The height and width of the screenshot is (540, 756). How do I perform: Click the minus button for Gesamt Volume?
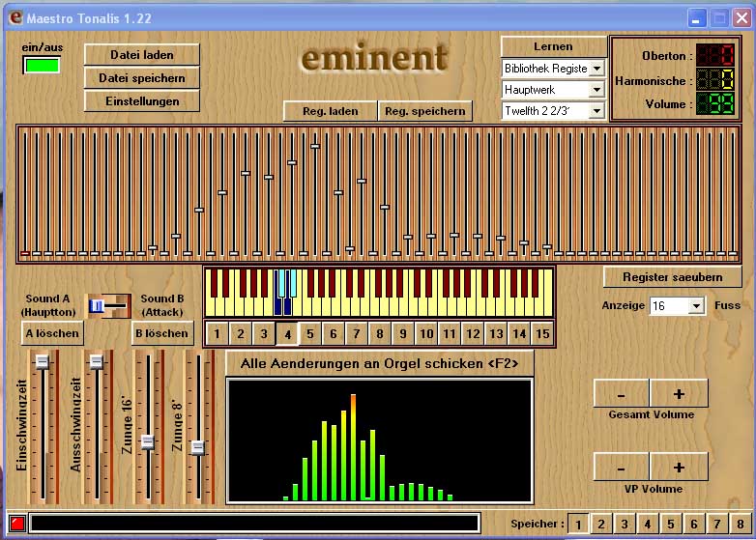(621, 393)
